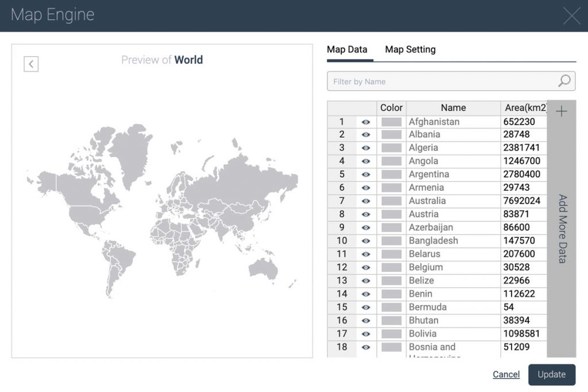This screenshot has height=392, width=588.
Task: Open the color swatch for Argentina
Action: tap(391, 174)
